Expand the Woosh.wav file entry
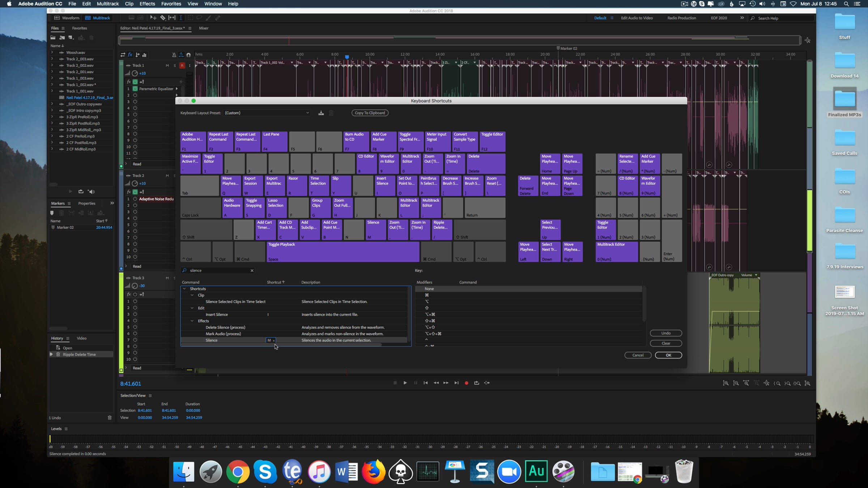The image size is (868, 488). (x=52, y=52)
